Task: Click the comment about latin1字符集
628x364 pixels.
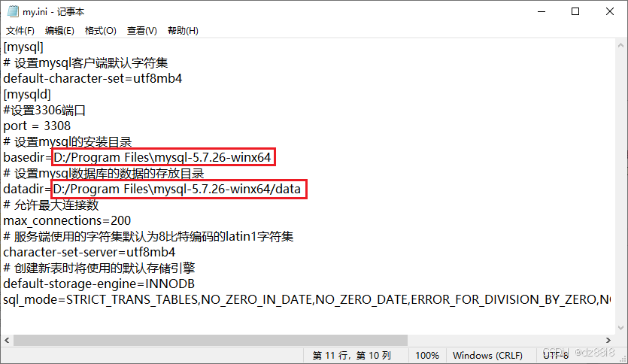Action: (x=148, y=236)
